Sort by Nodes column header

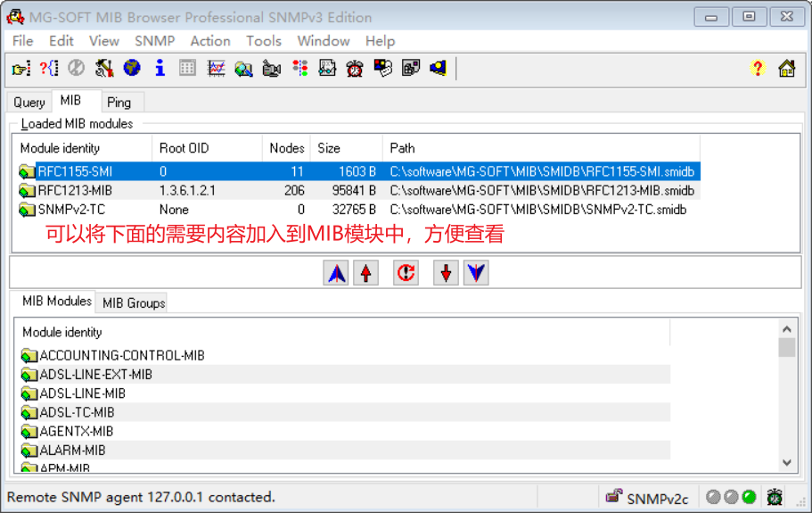[286, 148]
